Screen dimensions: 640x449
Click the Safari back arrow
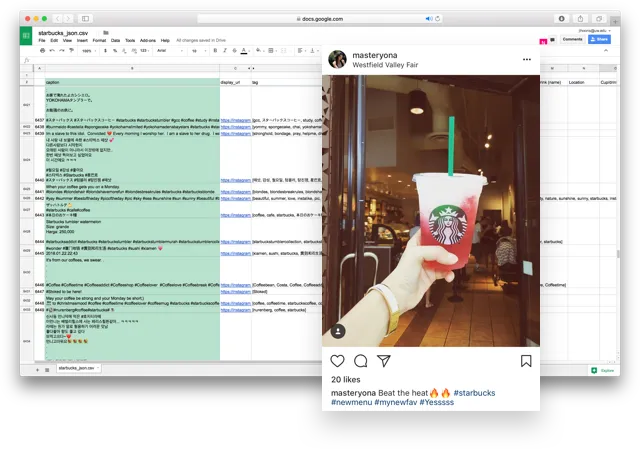(58, 18)
